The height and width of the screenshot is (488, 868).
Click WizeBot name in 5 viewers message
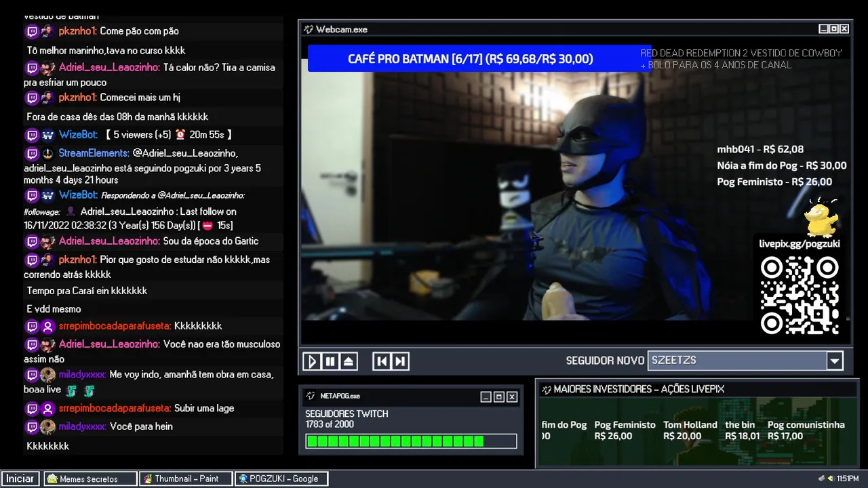(78, 135)
